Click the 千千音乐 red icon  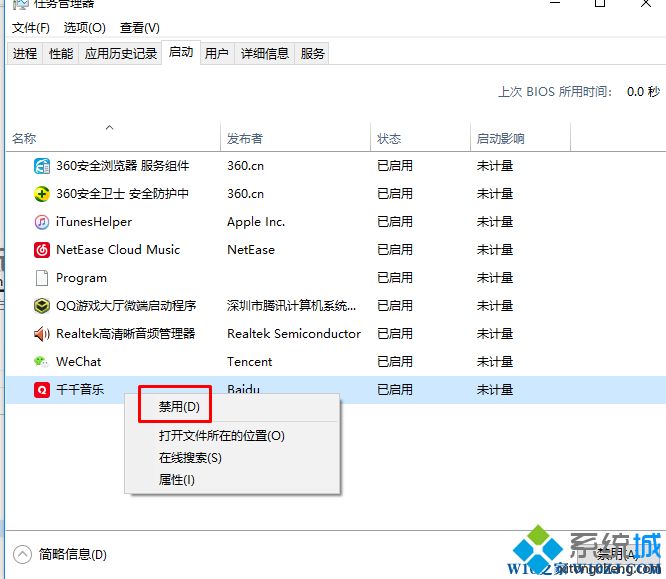[42, 390]
